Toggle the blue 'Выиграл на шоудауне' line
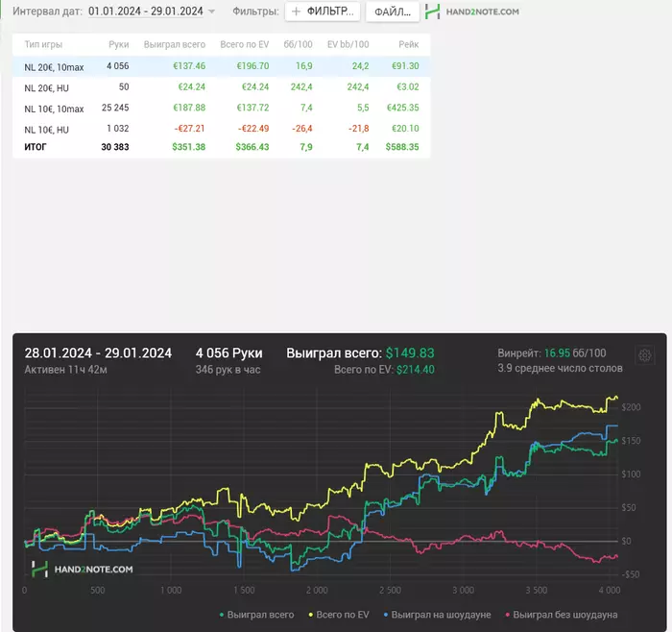The image size is (672, 632). 441,614
